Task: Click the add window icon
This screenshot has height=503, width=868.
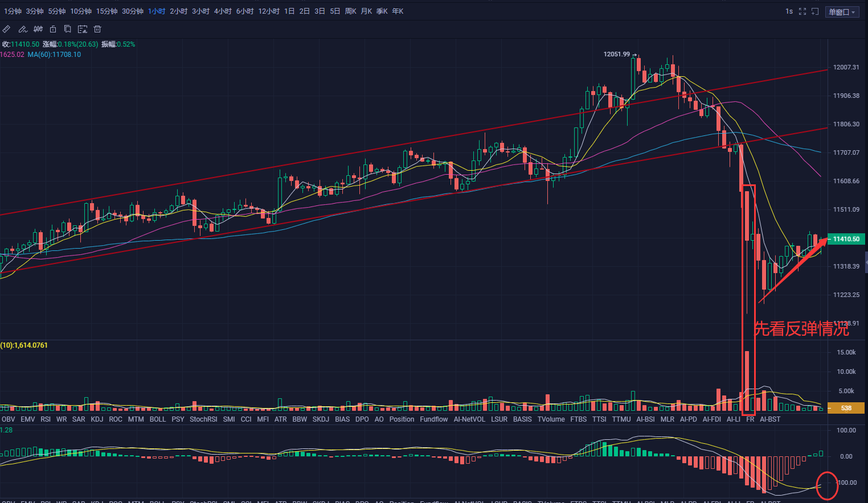Action: 815,11
